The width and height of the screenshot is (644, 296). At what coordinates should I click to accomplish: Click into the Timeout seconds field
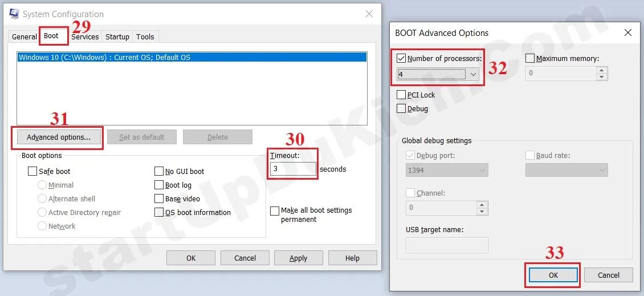(x=293, y=169)
